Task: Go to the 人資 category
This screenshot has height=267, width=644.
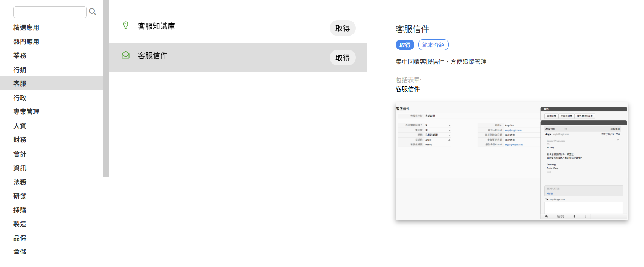Action: point(20,126)
